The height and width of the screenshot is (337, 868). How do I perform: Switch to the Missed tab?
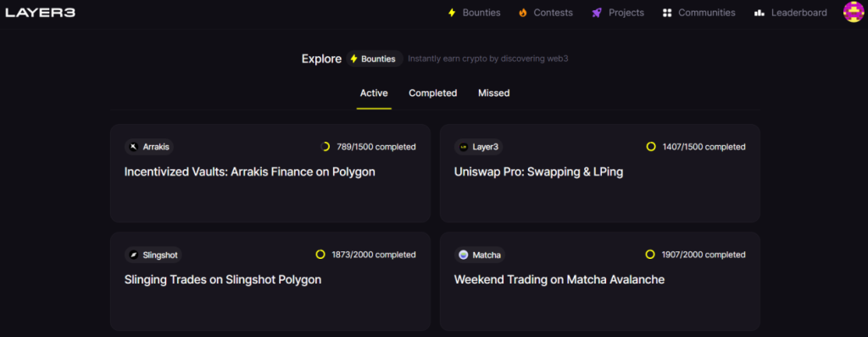pyautogui.click(x=494, y=93)
